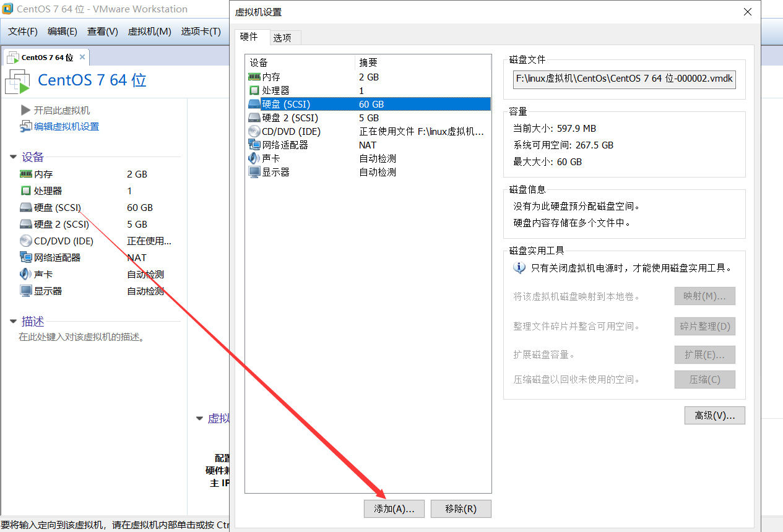The image size is (783, 532).
Task: Click the 处理器 icon in settings device list
Action: pyautogui.click(x=254, y=91)
